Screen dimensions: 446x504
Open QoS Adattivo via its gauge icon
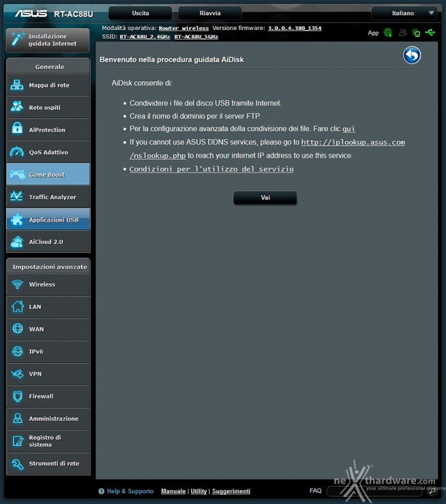(x=17, y=151)
